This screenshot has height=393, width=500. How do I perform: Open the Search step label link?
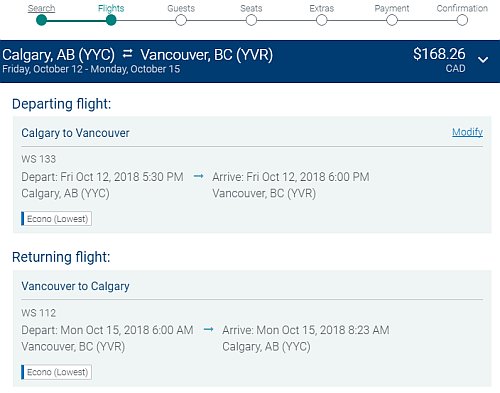tap(41, 8)
